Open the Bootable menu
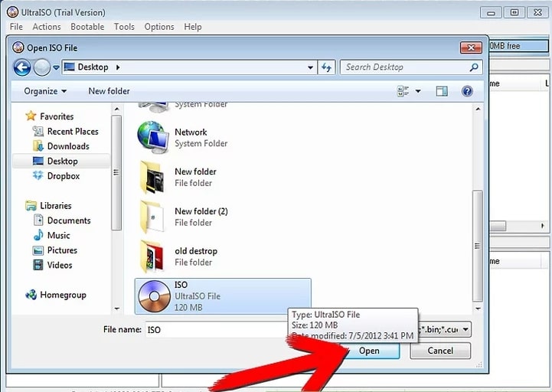The width and height of the screenshot is (552, 392). coord(87,27)
